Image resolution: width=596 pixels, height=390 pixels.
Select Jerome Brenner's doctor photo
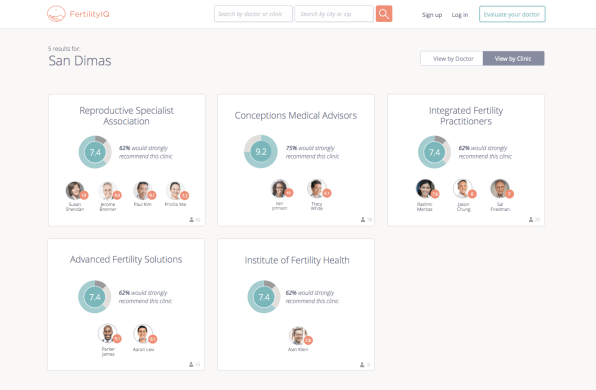[x=108, y=190]
